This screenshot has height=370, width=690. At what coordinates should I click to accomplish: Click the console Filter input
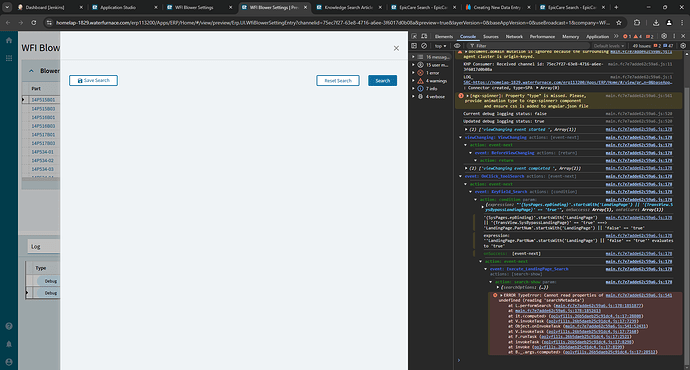(x=528, y=46)
